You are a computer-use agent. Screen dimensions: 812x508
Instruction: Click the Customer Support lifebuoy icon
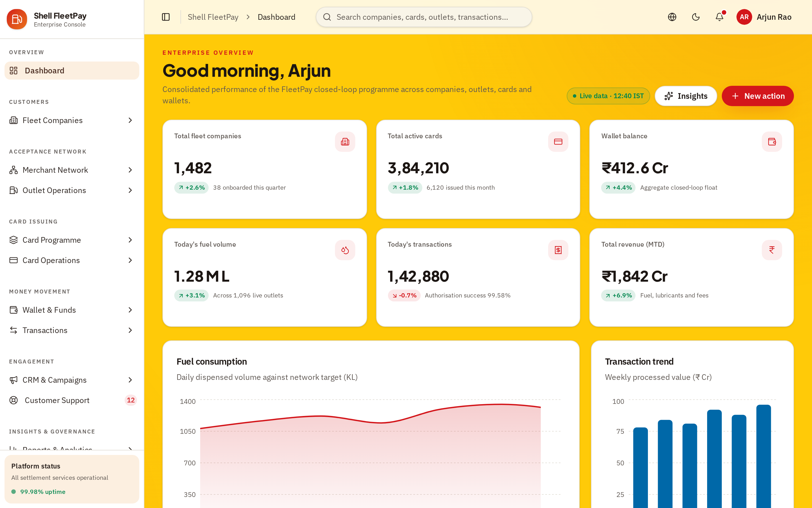[x=14, y=400]
